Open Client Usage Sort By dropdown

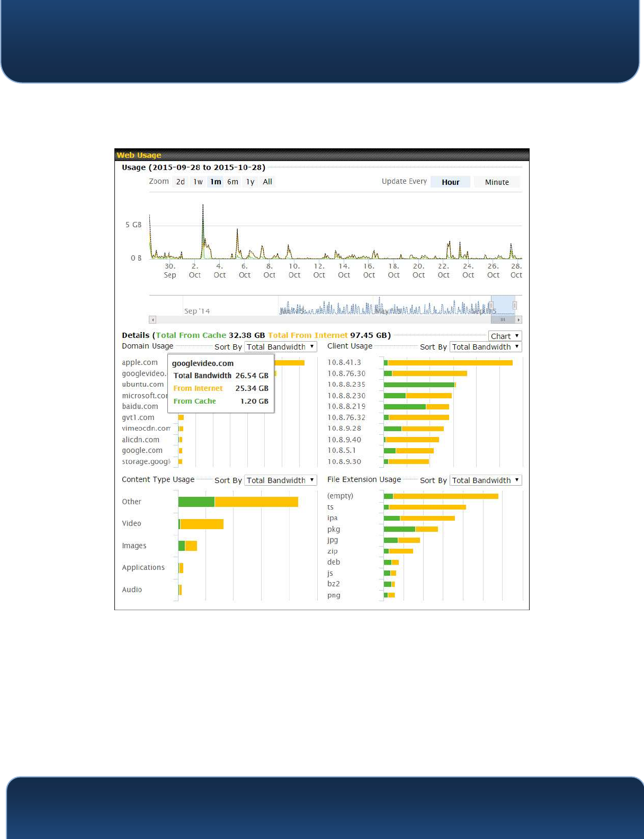486,347
